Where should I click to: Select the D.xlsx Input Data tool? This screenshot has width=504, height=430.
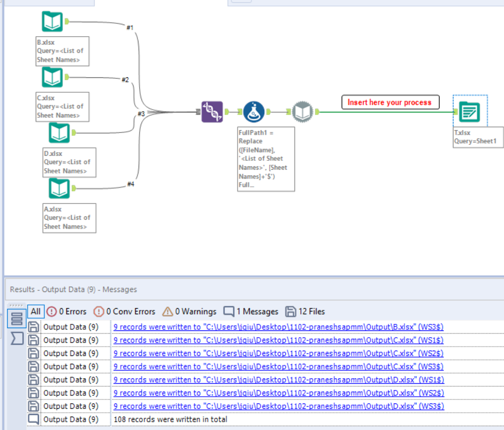59,133
